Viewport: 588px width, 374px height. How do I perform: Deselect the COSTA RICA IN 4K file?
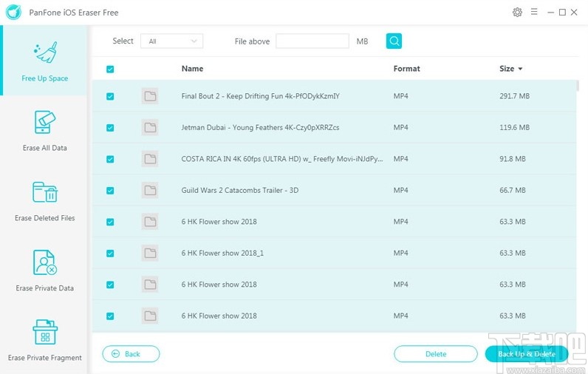[x=110, y=159]
